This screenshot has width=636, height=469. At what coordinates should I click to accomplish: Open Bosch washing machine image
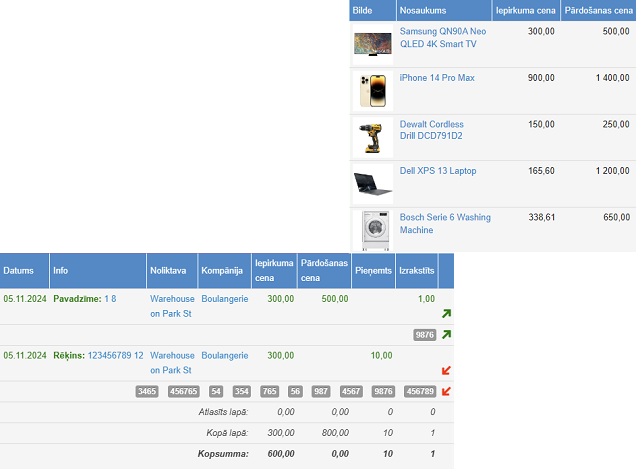point(373,230)
